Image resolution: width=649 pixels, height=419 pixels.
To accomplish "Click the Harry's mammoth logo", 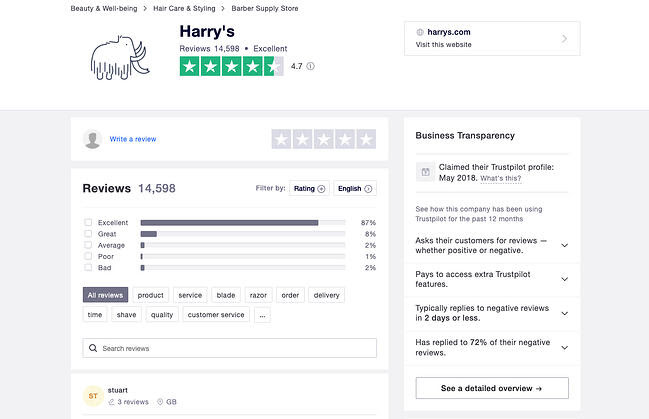I will [x=120, y=58].
